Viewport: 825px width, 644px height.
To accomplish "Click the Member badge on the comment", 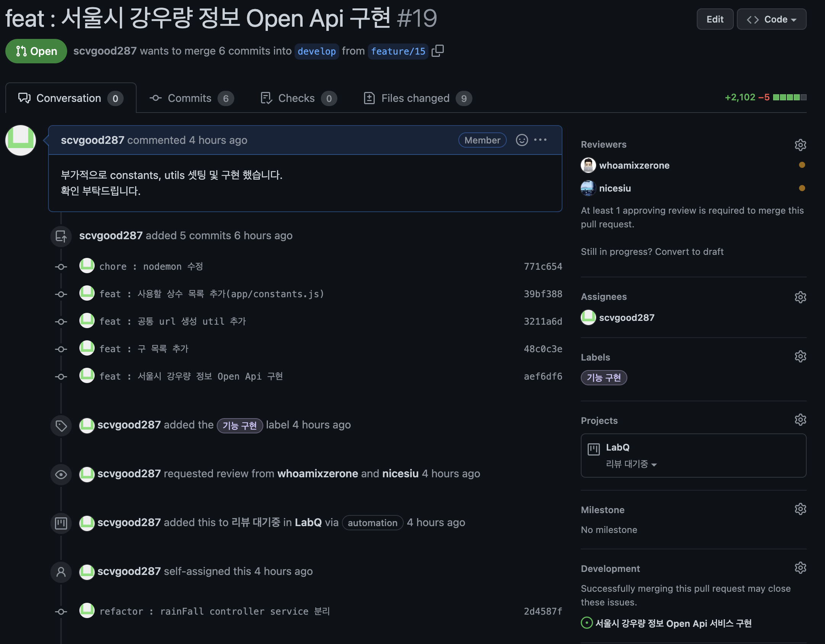I will (482, 140).
